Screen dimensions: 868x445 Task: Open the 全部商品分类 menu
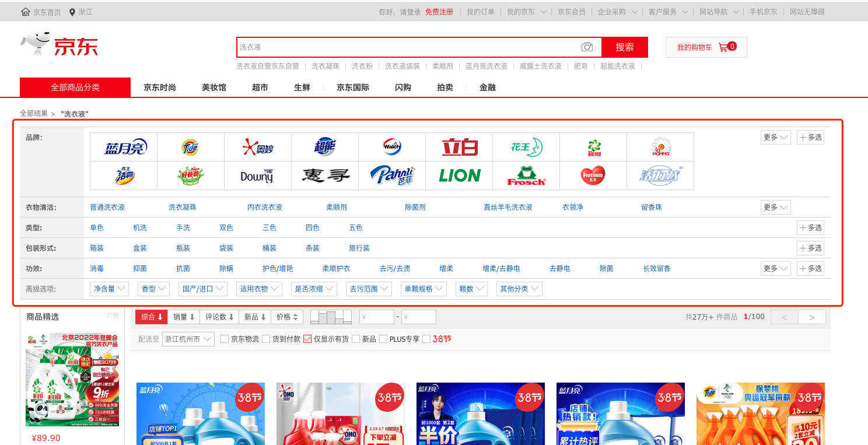pos(75,87)
